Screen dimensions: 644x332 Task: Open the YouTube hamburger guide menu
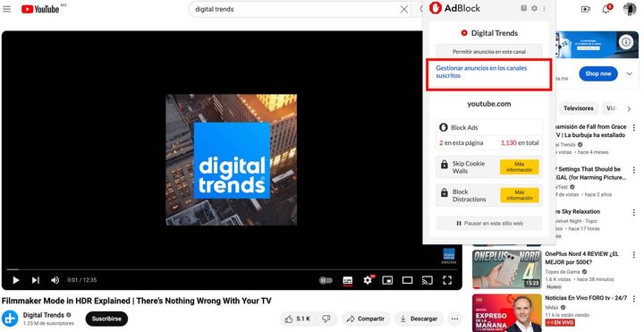(x=6, y=9)
